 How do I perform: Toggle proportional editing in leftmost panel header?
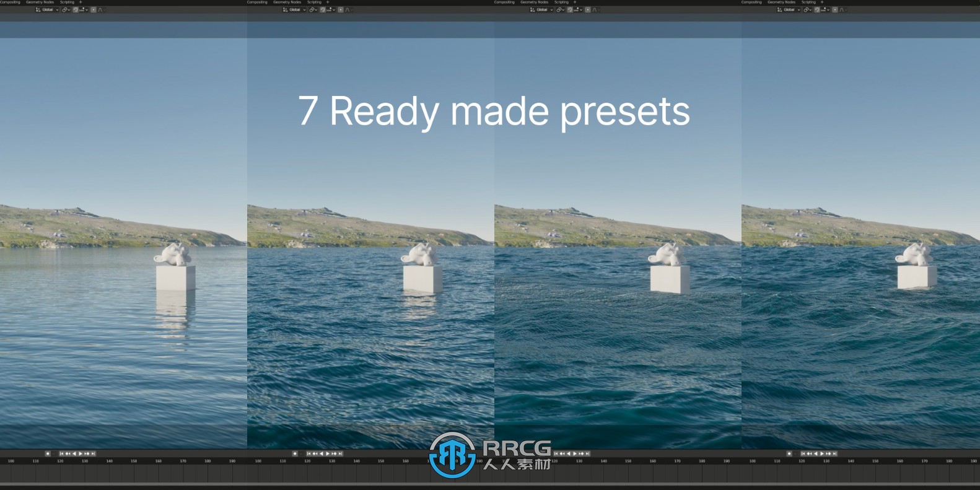coord(94,9)
